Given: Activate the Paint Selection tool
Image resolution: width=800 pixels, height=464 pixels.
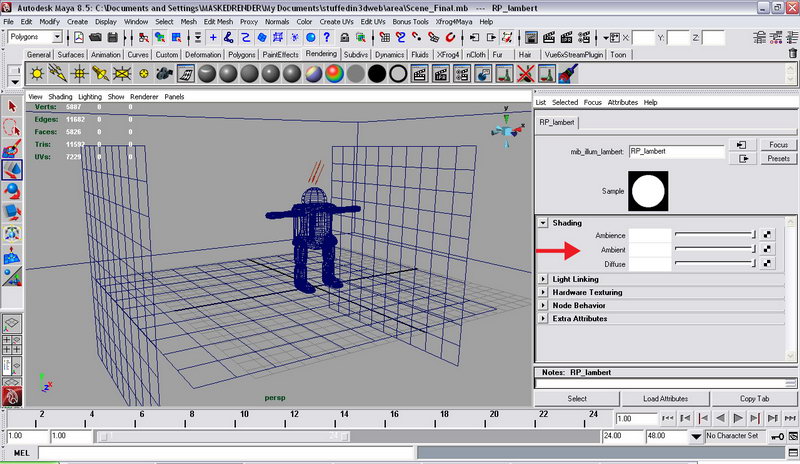Looking at the screenshot, I should 12,148.
